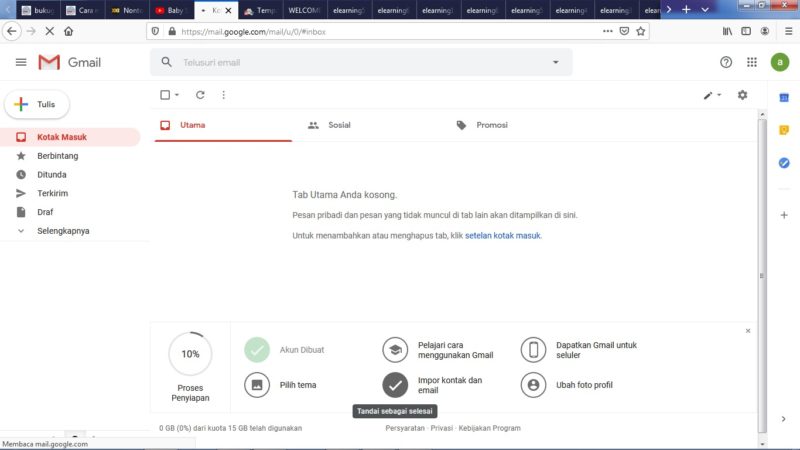Open input tools dropdown arrow

[719, 95]
